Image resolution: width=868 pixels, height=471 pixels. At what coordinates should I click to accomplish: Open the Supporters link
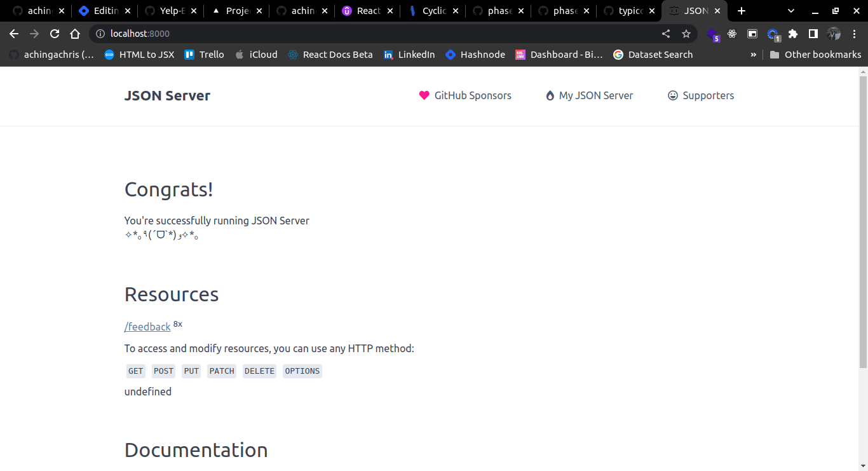[x=701, y=96]
